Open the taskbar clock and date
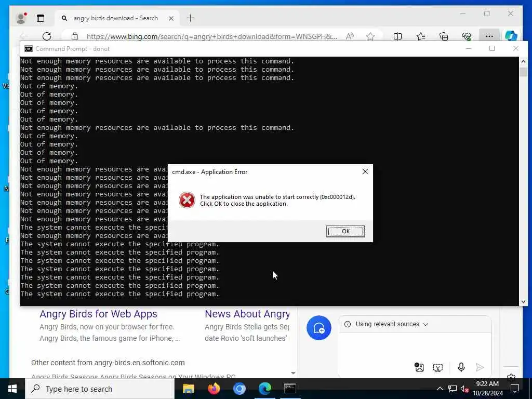Viewport: 532px width, 399px height. coord(487,389)
